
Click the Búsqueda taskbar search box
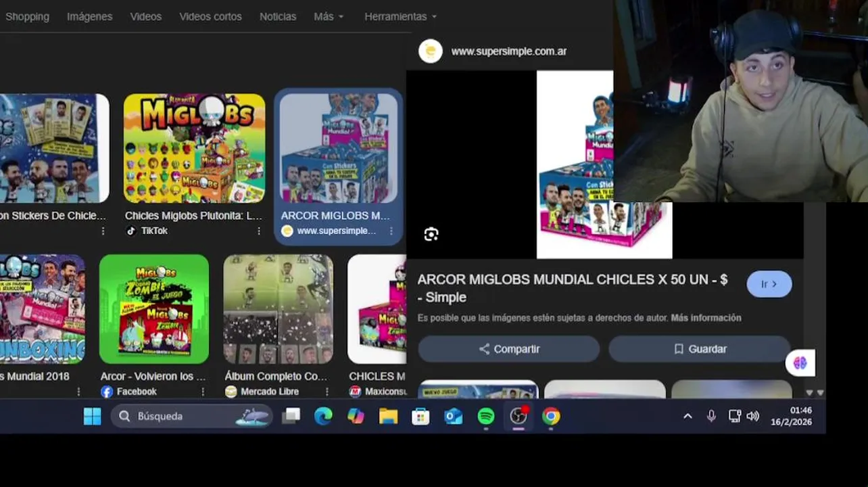(192, 416)
